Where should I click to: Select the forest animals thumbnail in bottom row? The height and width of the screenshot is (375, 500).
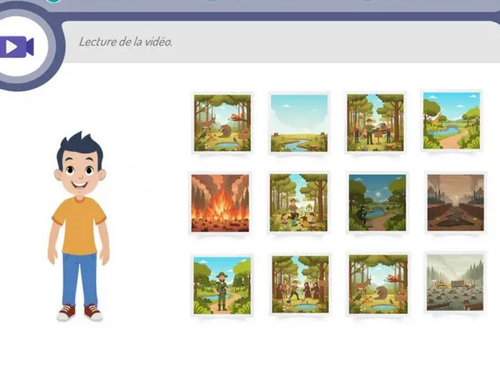(x=378, y=284)
